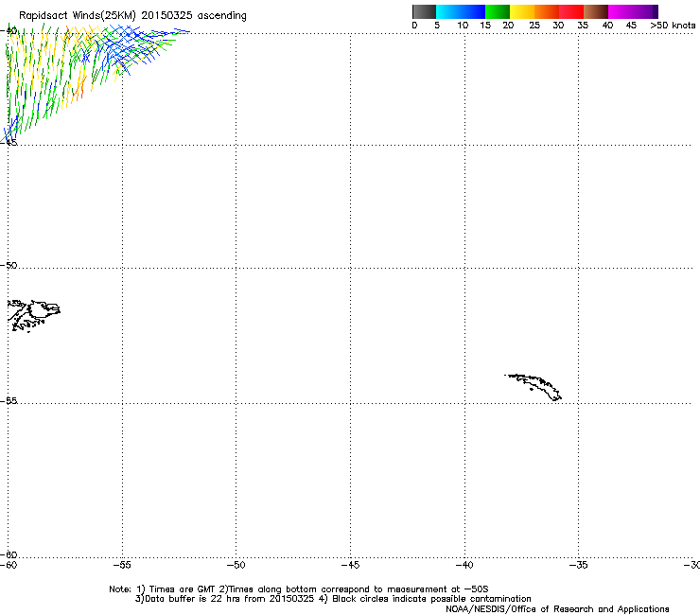Click the "25" label under the color bar

click(534, 26)
